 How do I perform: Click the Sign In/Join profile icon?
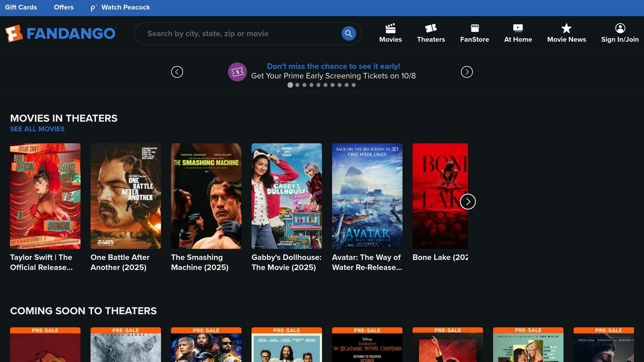(620, 28)
